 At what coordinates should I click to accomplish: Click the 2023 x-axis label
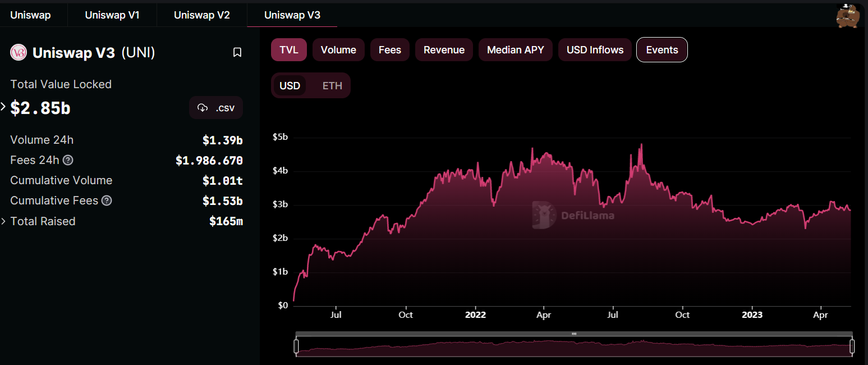click(x=752, y=314)
